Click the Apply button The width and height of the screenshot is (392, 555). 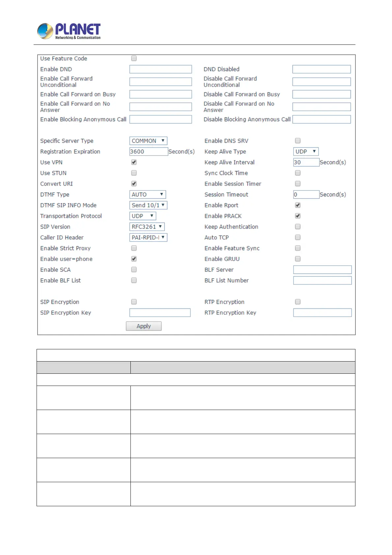coord(144,326)
